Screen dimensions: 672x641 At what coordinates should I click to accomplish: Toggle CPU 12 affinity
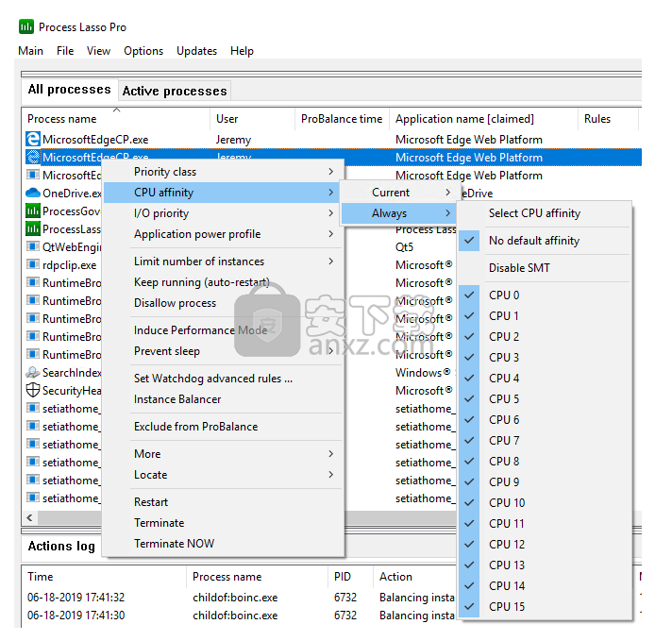tap(545, 544)
